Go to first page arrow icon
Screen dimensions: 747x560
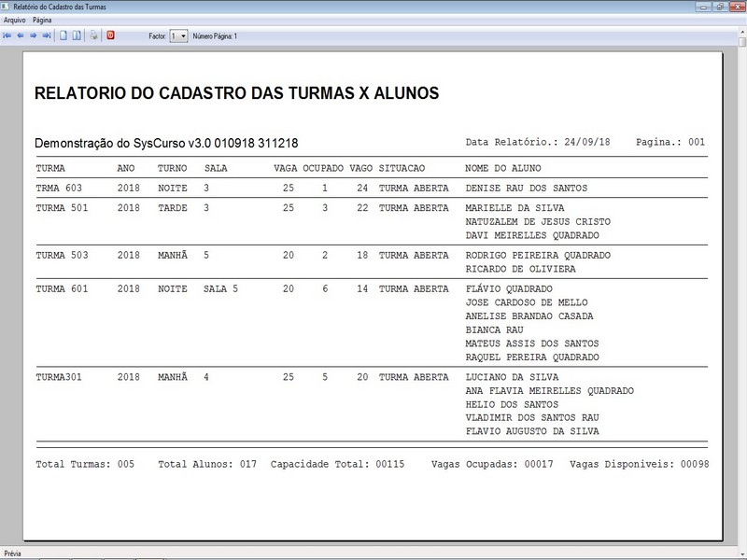point(7,35)
